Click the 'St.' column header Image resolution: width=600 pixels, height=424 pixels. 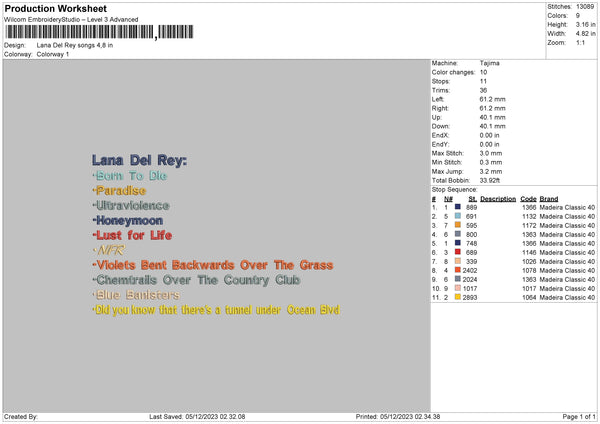coord(473,199)
